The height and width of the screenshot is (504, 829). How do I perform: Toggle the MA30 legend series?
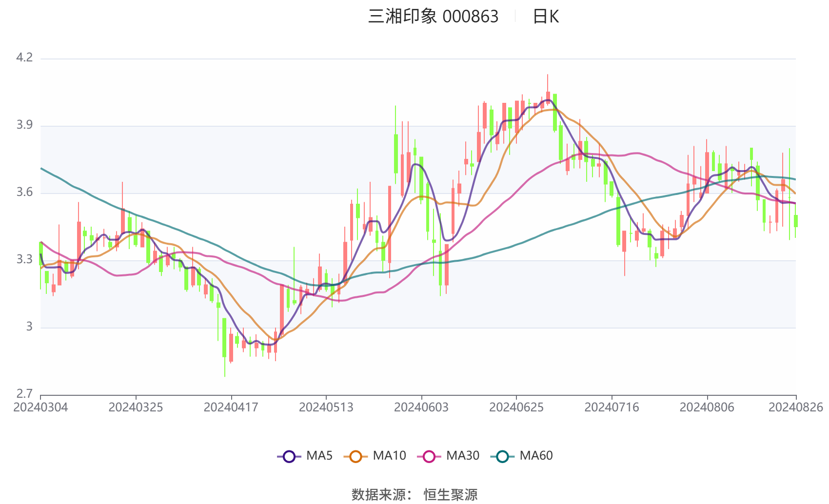pyautogui.click(x=448, y=456)
